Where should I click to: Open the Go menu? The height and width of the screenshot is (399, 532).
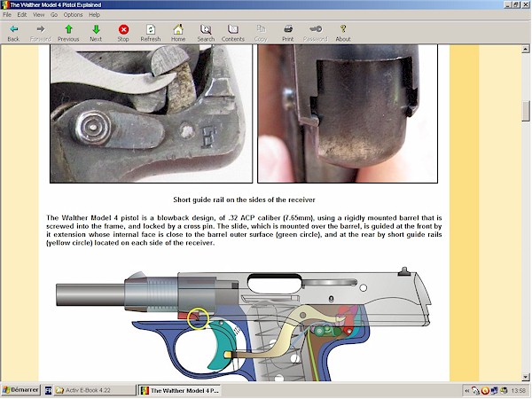pos(54,14)
